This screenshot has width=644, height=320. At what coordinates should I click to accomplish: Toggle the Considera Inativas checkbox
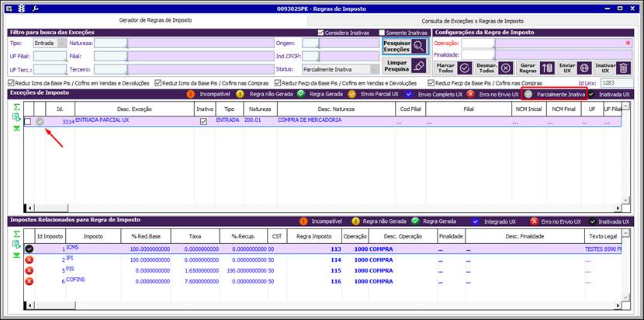[x=322, y=33]
